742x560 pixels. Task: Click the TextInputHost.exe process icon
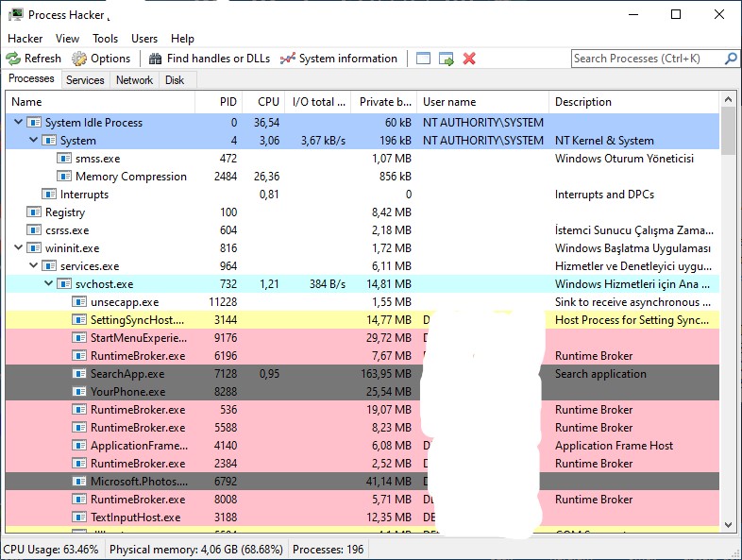pyautogui.click(x=79, y=517)
